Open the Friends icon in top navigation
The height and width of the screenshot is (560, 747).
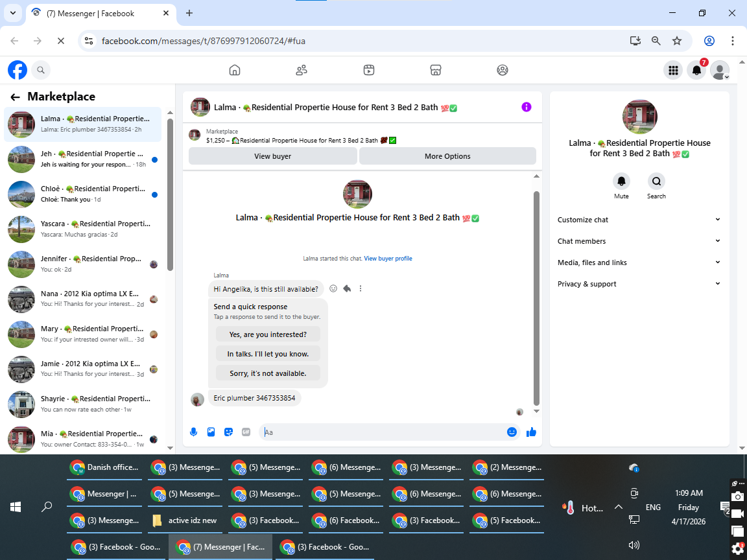click(302, 70)
